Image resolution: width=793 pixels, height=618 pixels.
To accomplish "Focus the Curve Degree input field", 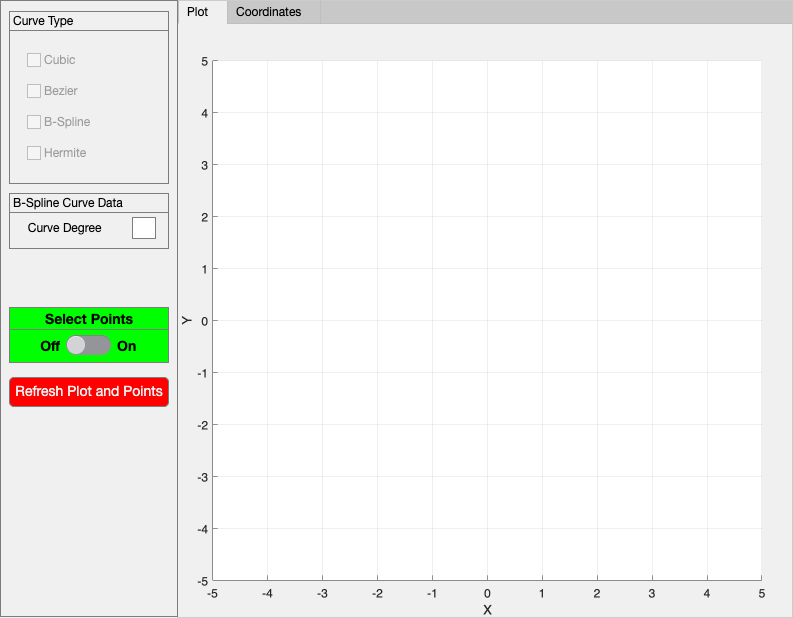I will tap(144, 228).
